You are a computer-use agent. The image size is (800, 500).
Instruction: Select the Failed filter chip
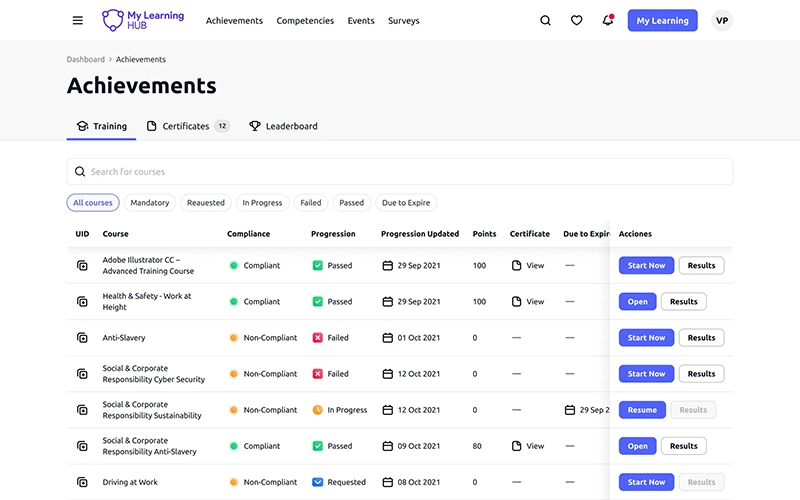click(311, 203)
